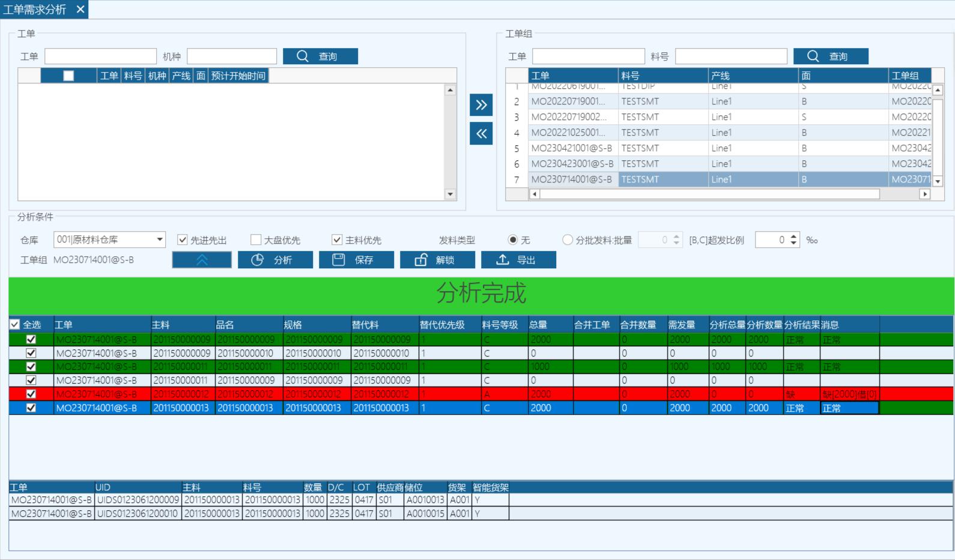The width and height of the screenshot is (955, 560).
Task: Sort by 料号 column in 工单组 grid
Action: coord(664,76)
